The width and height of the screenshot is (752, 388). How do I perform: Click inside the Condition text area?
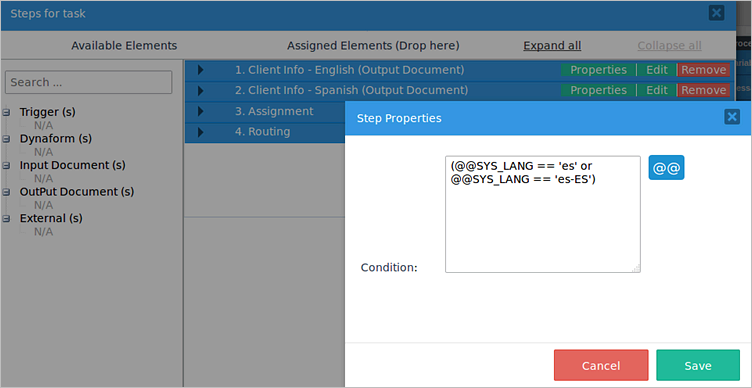pos(543,214)
